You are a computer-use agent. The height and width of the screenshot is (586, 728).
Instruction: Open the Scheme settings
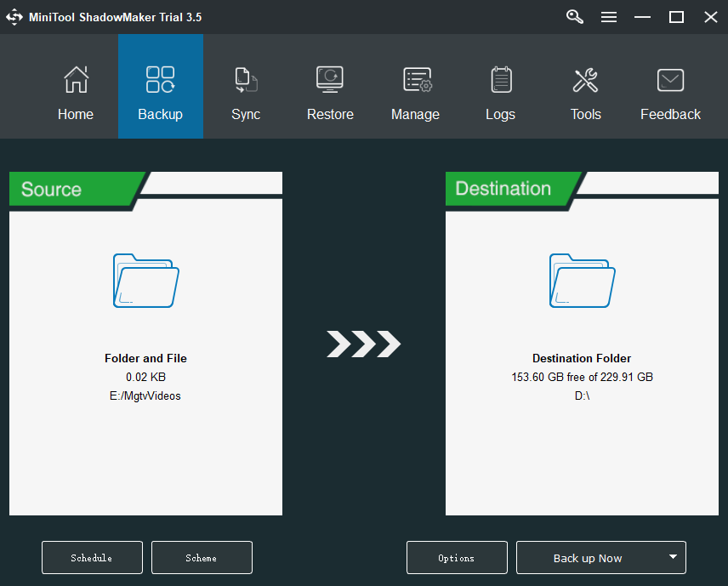click(202, 558)
